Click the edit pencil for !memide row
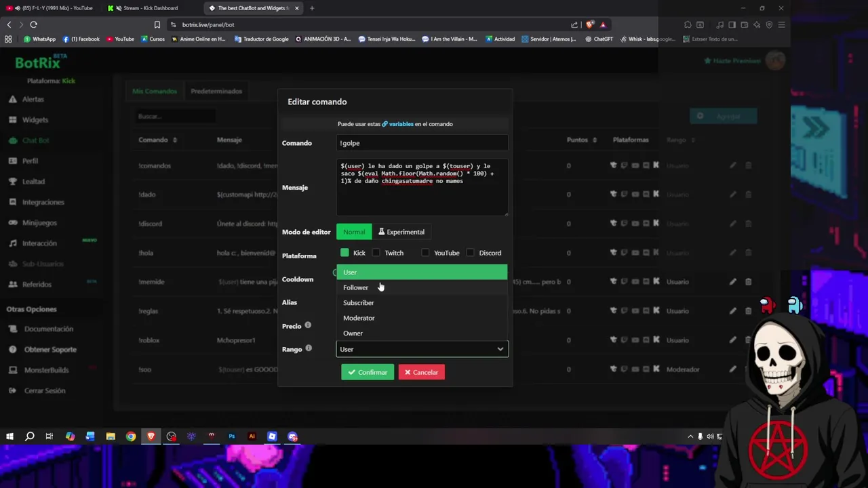Viewport: 868px width, 488px height. [x=732, y=282]
